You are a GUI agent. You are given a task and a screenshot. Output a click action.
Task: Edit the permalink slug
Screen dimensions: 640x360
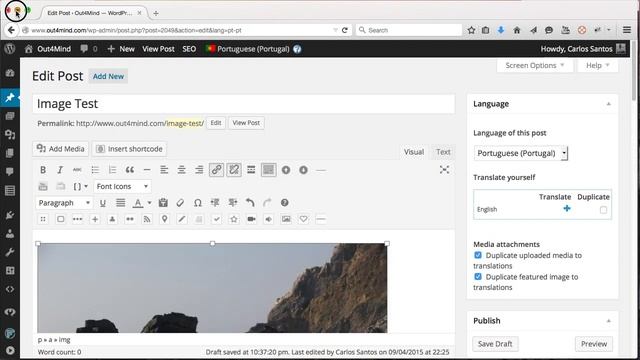coord(216,123)
